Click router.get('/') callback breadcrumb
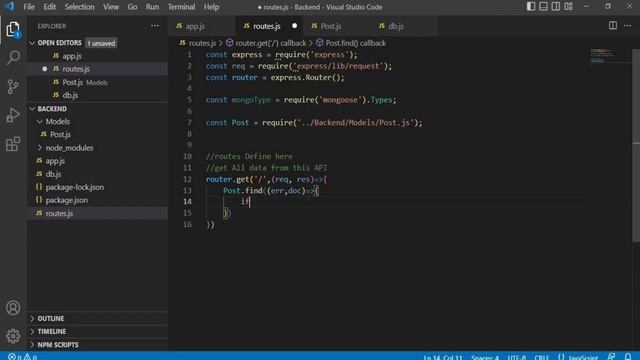This screenshot has height=360, width=640. point(266,43)
